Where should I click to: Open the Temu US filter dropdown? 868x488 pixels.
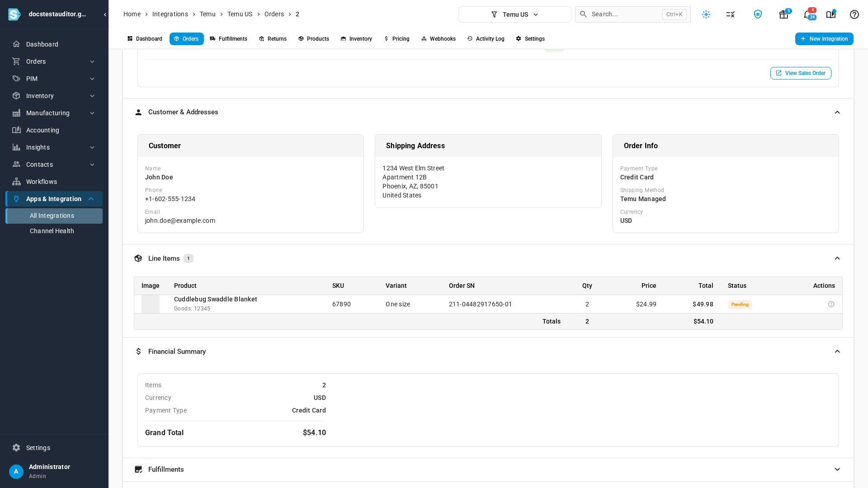click(515, 14)
